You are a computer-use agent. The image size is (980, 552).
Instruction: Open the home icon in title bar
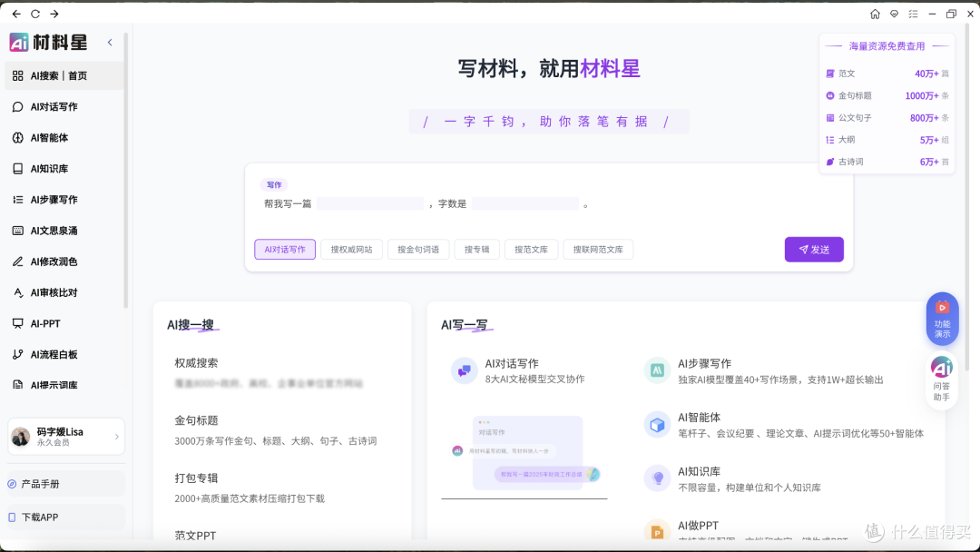click(x=875, y=14)
